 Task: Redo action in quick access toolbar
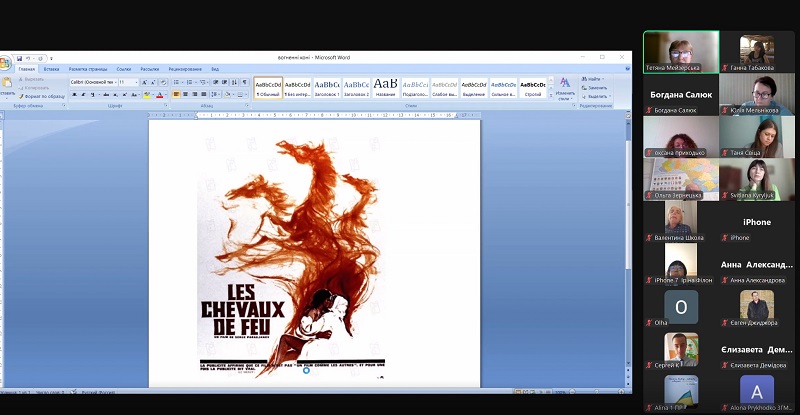41,58
